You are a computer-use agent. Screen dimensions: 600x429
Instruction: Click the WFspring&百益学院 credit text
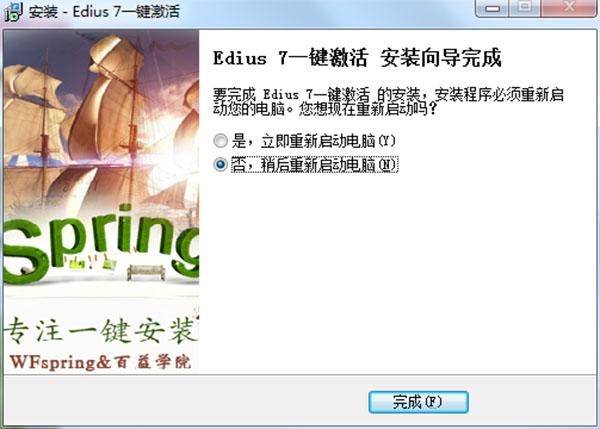point(100,362)
